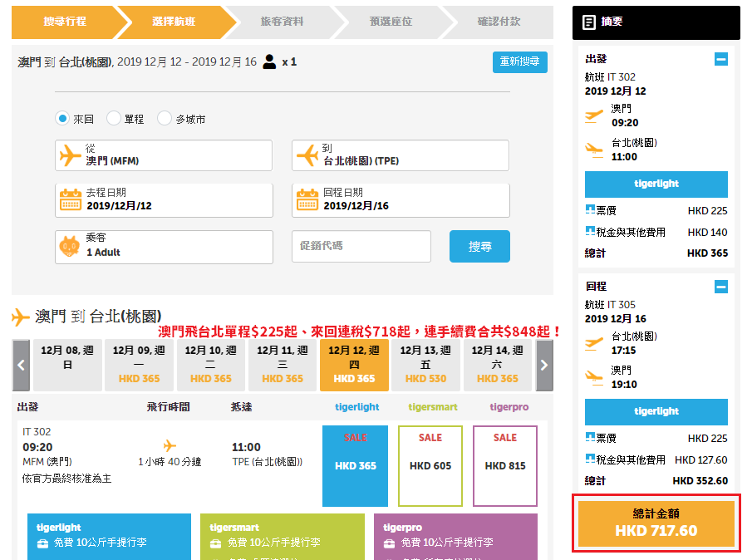This screenshot has width=752, height=560.
Task: Click the takeoff icon beside 台北(桃園) 17:15
Action: [x=594, y=344]
